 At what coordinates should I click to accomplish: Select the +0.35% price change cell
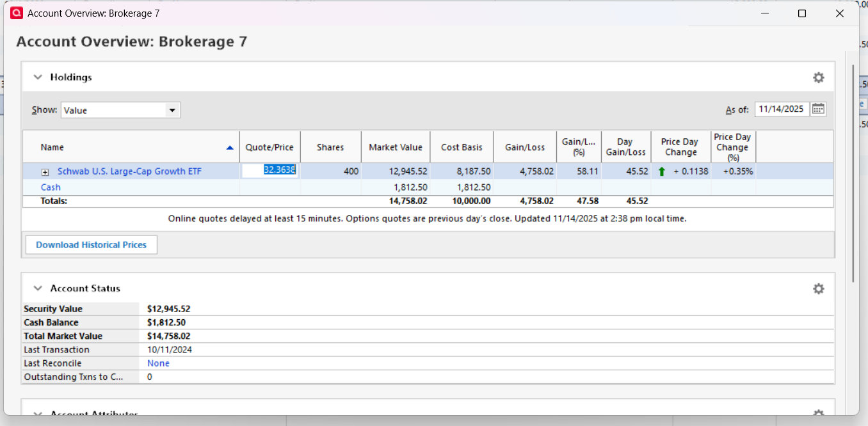coord(733,171)
